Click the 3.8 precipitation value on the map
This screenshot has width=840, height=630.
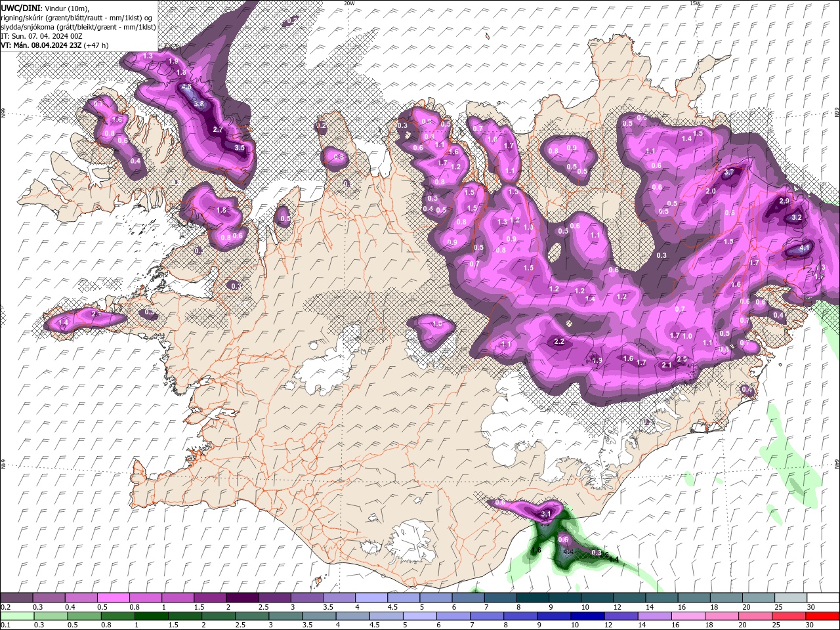click(199, 104)
